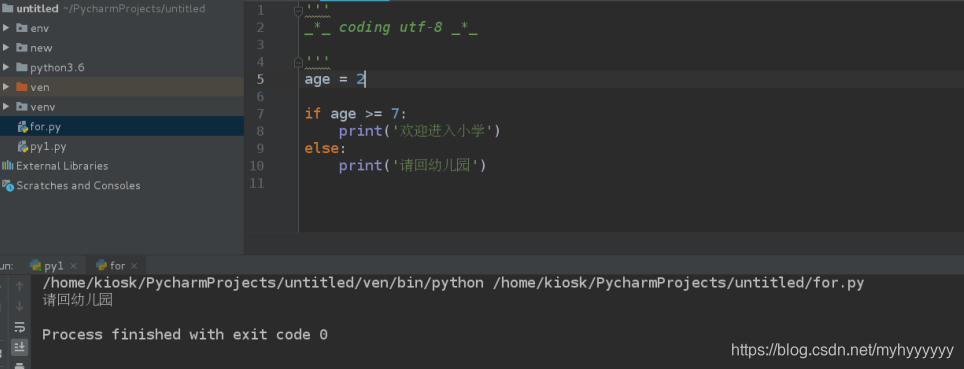Click gutter line number 5

[x=260, y=79]
